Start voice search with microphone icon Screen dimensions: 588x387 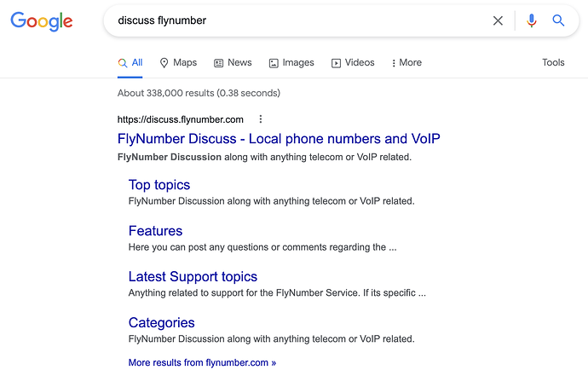[531, 20]
